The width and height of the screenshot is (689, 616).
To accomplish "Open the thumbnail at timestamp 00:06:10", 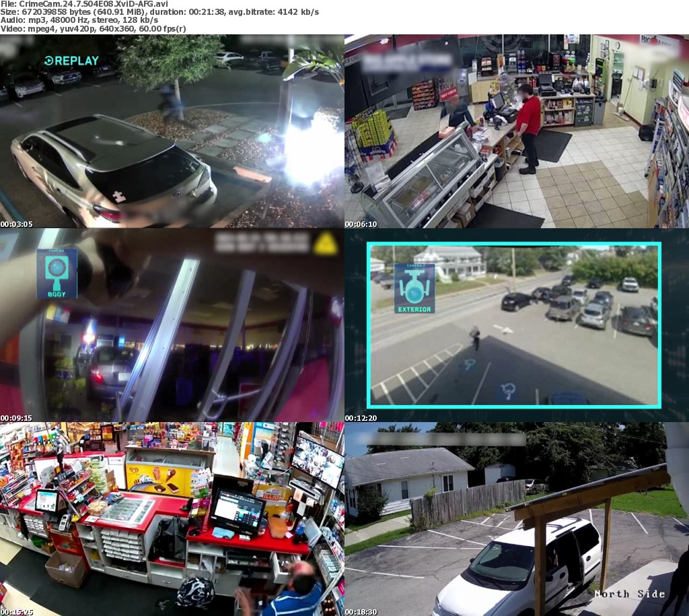I will [517, 131].
